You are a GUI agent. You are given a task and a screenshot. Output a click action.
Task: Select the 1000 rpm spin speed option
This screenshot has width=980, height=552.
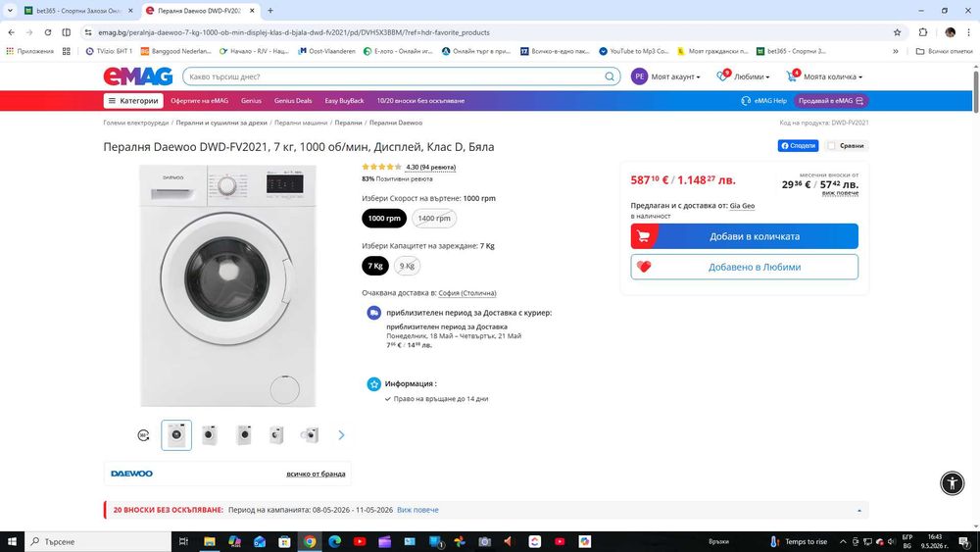coord(384,219)
